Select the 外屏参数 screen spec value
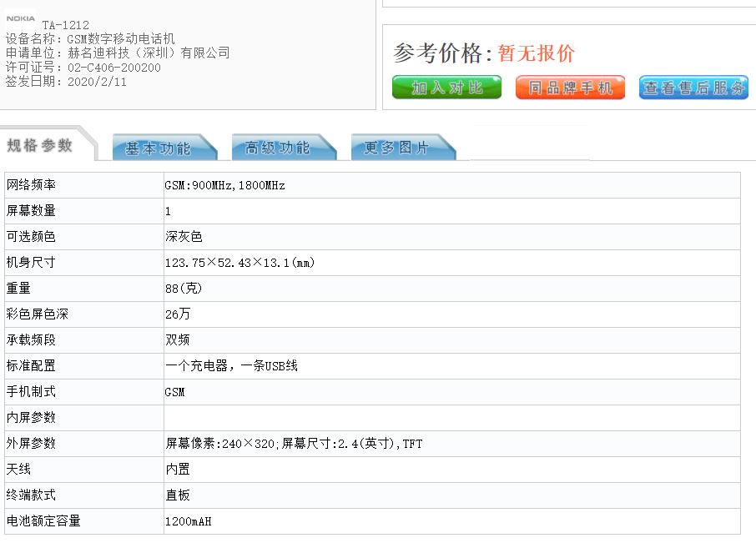This screenshot has height=543, width=756. point(294,444)
